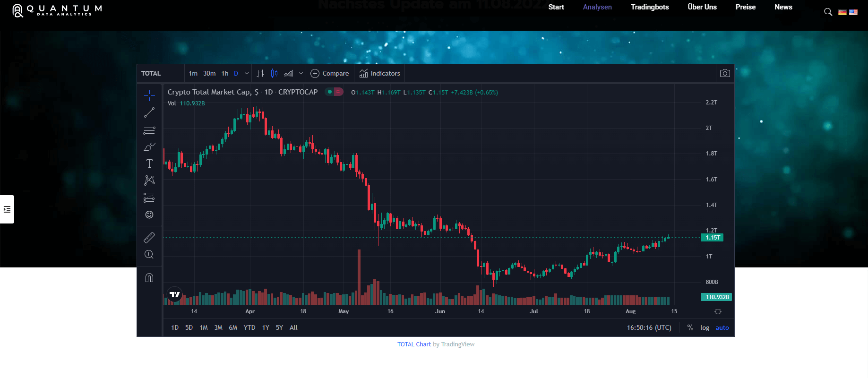The image size is (868, 378).
Task: Select the brush drawing tool
Action: pyautogui.click(x=149, y=147)
